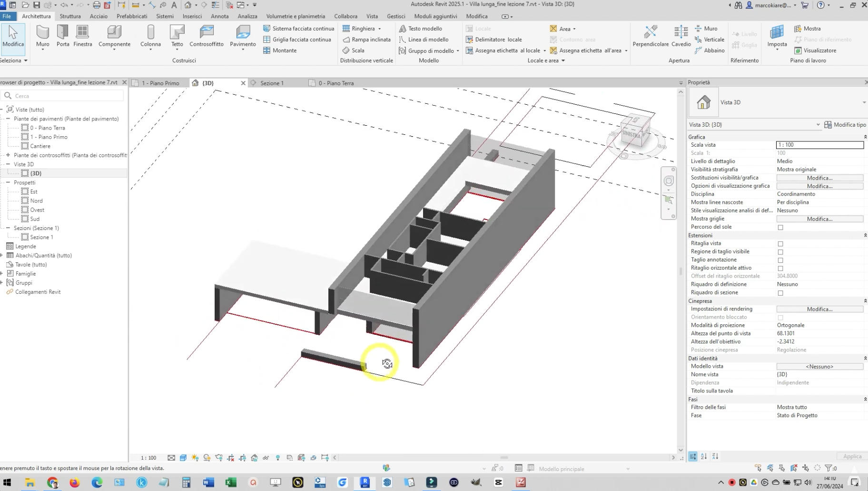Activate the Tetto roof tool
868x491 pixels.
click(x=177, y=36)
